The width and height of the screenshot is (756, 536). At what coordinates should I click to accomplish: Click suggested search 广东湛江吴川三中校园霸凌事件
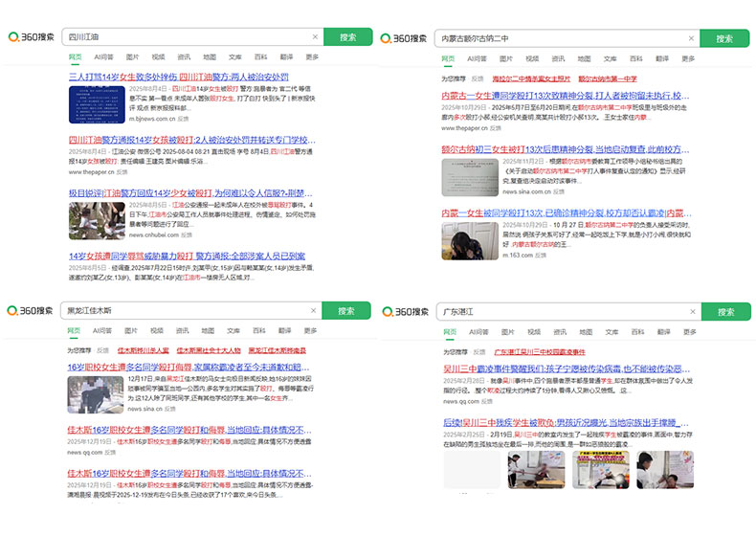click(540, 351)
